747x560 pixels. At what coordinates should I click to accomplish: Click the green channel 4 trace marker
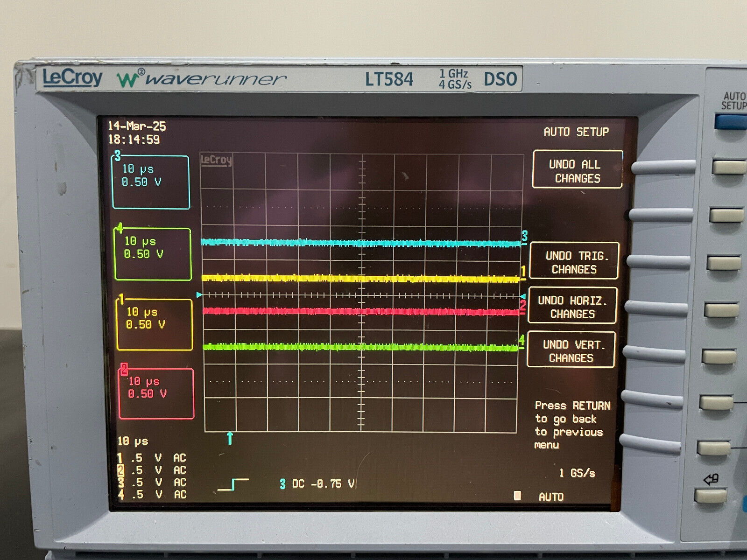click(521, 340)
